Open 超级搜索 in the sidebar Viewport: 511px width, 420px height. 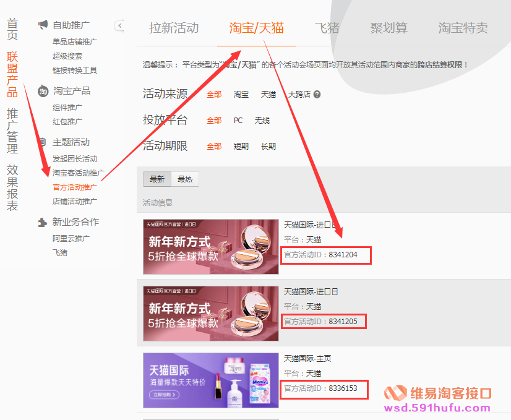click(67, 56)
